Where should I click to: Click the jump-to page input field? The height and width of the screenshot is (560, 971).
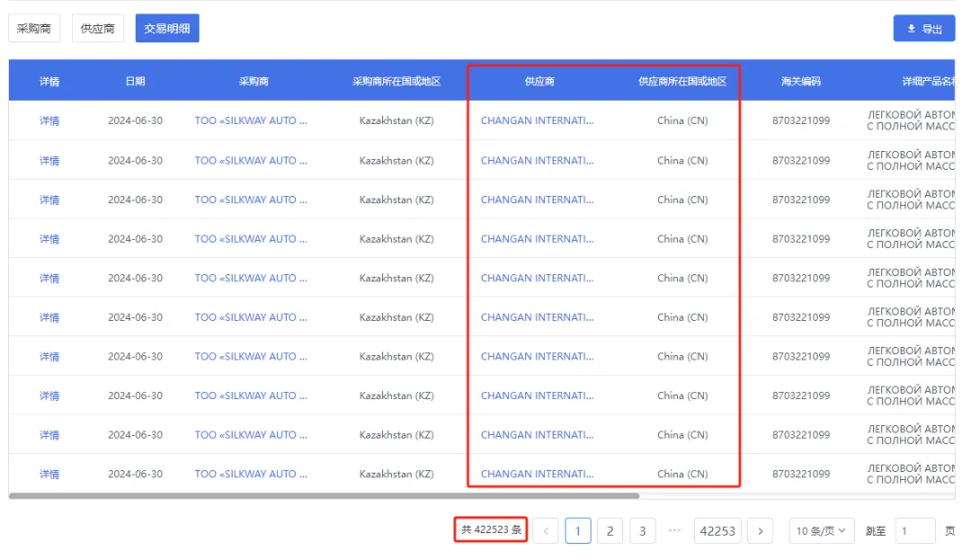click(x=914, y=531)
